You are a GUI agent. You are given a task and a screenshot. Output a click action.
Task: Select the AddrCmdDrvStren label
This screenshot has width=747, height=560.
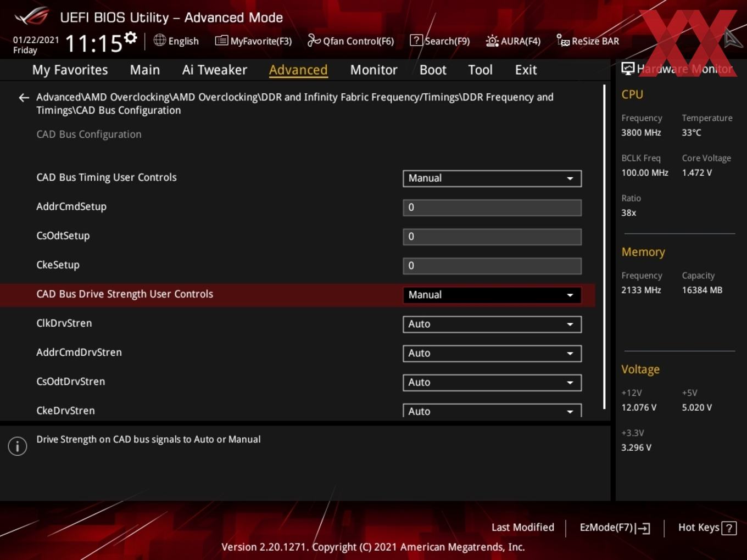pyautogui.click(x=79, y=352)
